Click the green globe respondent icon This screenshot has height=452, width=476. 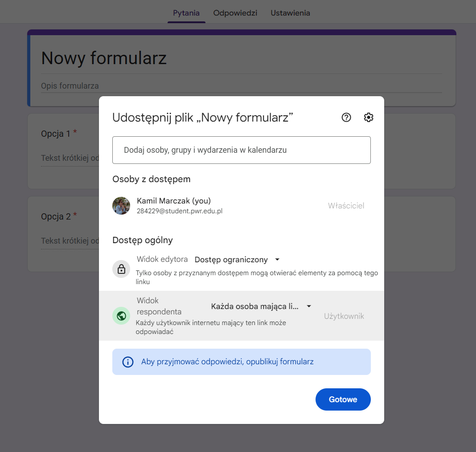121,316
